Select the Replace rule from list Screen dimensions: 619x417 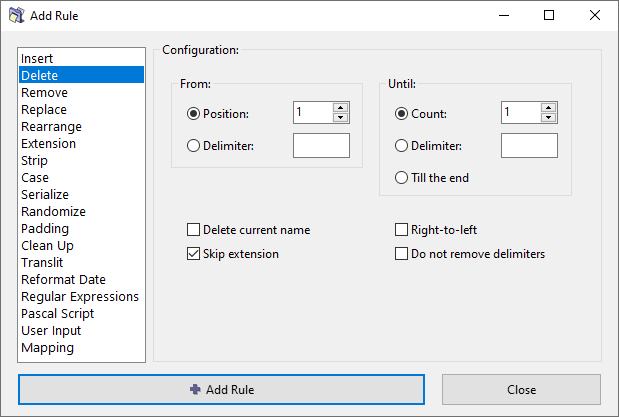click(x=44, y=110)
